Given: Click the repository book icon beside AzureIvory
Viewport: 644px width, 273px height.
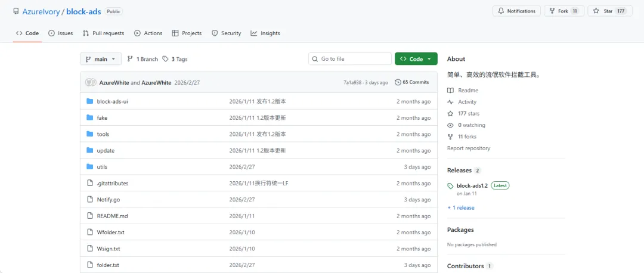Looking at the screenshot, I should (16, 11).
